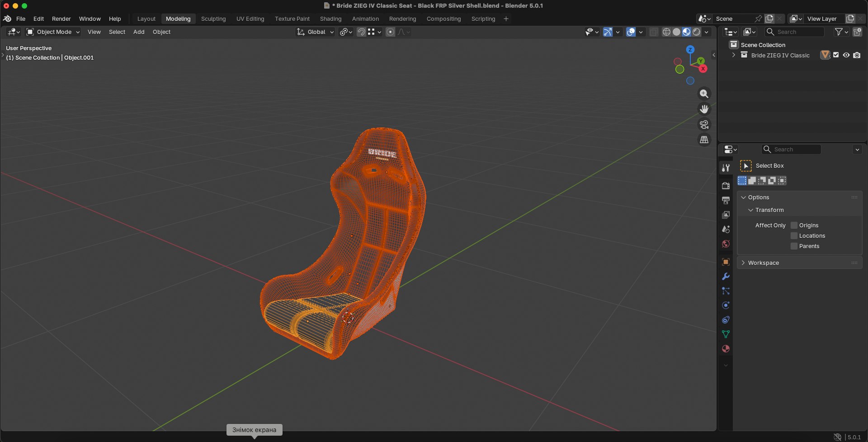
Task: Toggle the camera view icon
Action: pyautogui.click(x=704, y=124)
